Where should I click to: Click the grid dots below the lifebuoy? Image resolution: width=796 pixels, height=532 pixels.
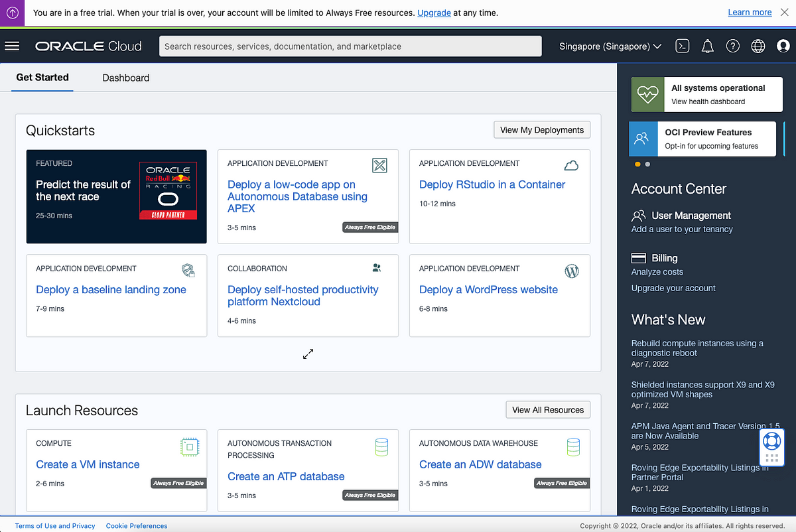771,459
